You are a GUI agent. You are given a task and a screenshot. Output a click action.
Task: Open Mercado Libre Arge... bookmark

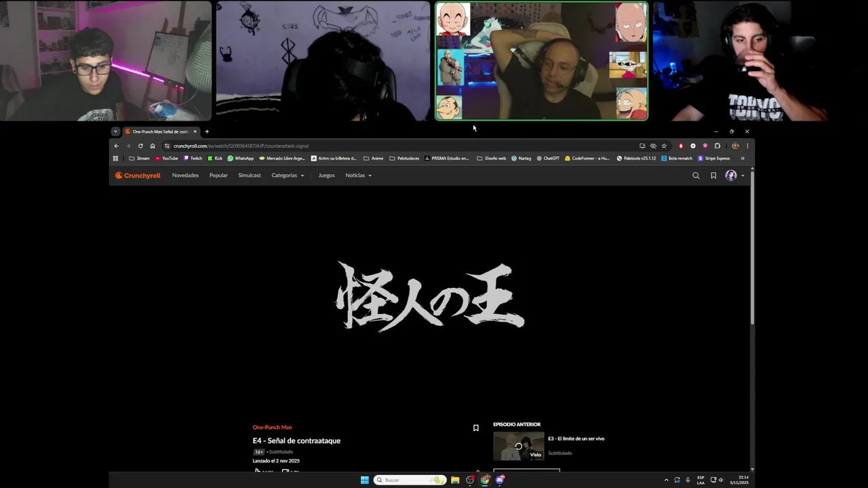282,159
